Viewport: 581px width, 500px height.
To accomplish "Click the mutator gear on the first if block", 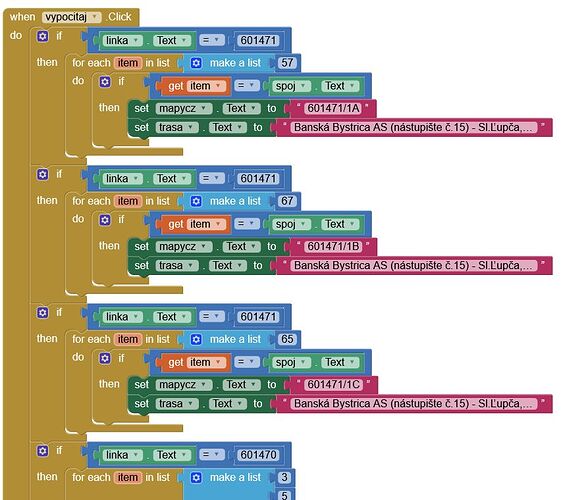I will click(43, 36).
